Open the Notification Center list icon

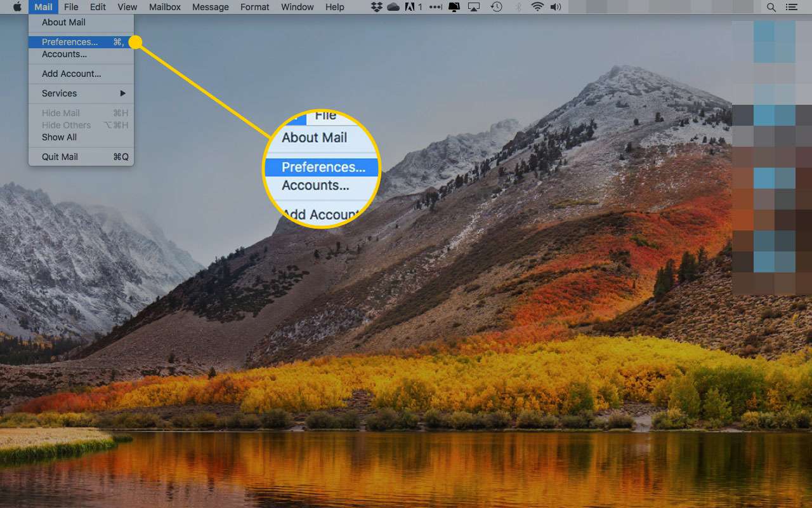[791, 7]
